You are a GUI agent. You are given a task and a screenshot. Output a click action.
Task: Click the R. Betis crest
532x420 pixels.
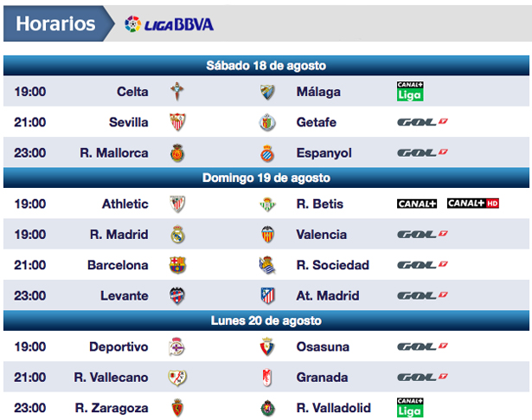click(268, 204)
